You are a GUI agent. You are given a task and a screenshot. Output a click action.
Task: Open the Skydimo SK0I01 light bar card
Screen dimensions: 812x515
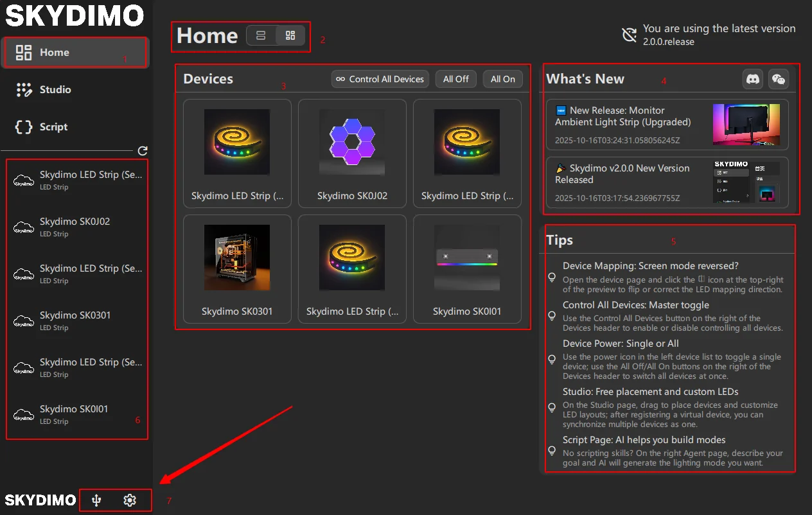(x=467, y=269)
